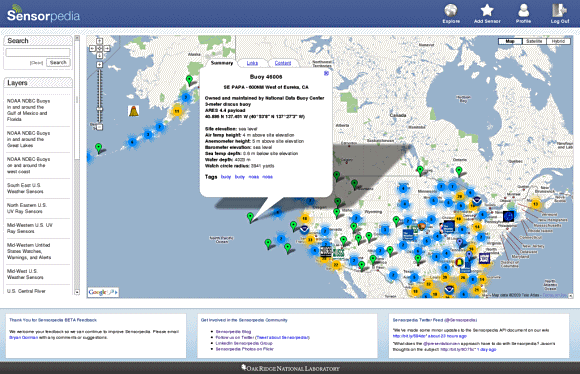
Task: Click the search text input field
Action: coord(38,53)
